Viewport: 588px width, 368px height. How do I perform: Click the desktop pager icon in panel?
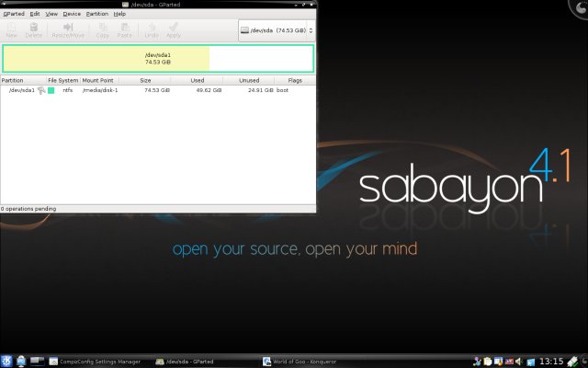click(x=37, y=362)
